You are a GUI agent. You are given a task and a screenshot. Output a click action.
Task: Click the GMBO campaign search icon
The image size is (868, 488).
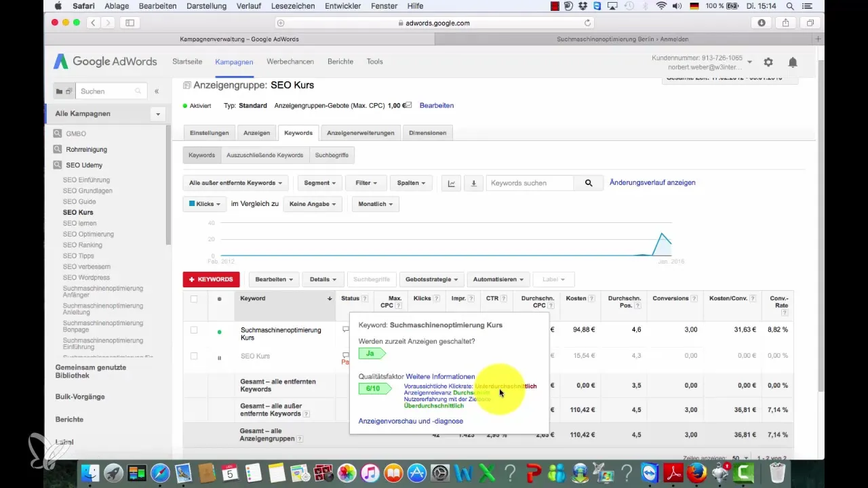[58, 134]
